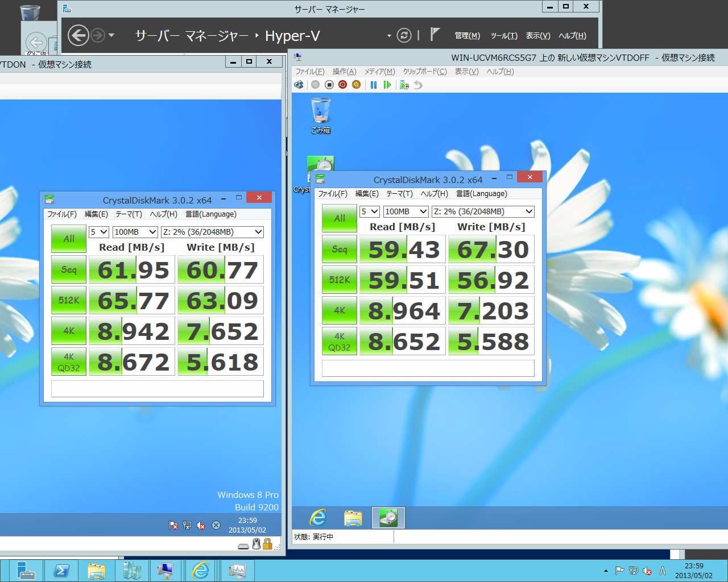
Task: Click the orange Save state icon
Action: tap(356, 85)
